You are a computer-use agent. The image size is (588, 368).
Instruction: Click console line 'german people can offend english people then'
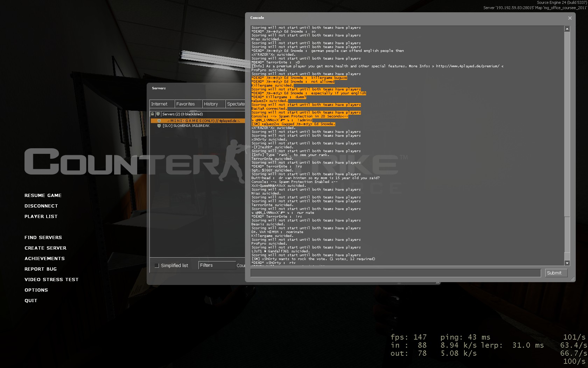(x=328, y=51)
